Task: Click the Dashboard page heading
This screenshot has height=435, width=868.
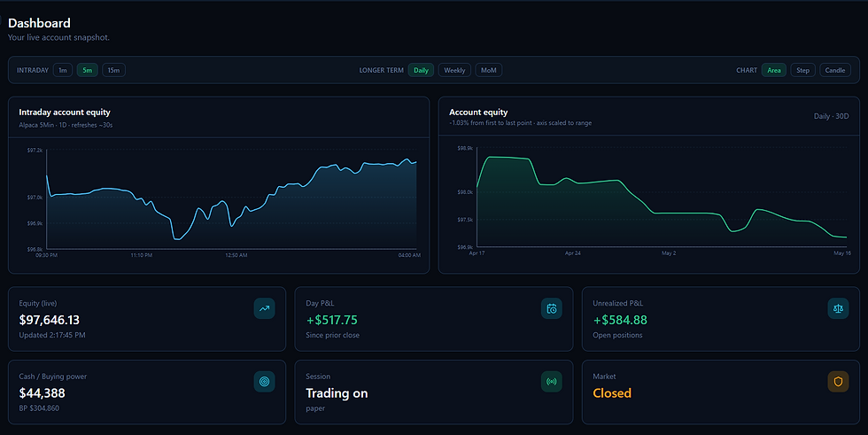Action: [39, 23]
